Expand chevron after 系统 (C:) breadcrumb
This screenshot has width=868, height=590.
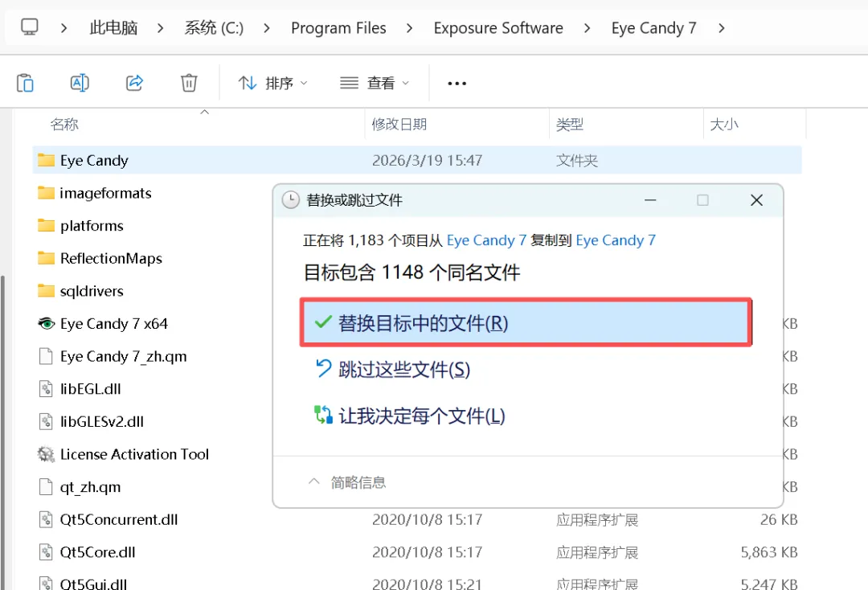(267, 27)
